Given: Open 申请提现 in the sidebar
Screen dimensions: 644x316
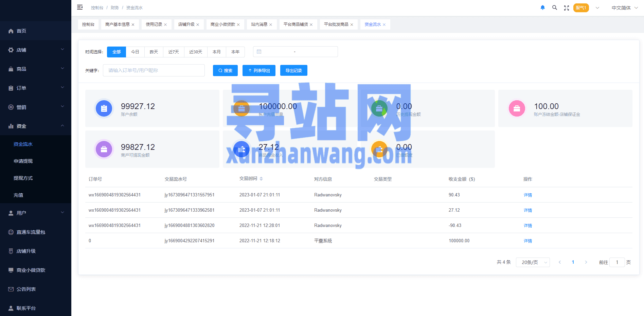Looking at the screenshot, I should click(23, 161).
